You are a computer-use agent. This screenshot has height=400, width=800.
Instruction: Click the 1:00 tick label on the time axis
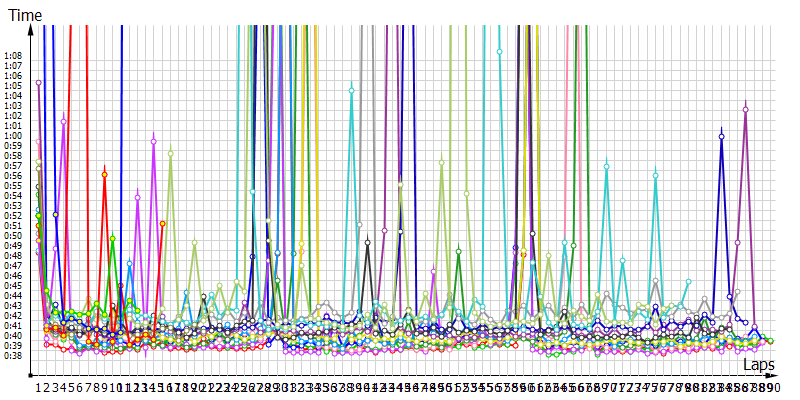point(13,136)
